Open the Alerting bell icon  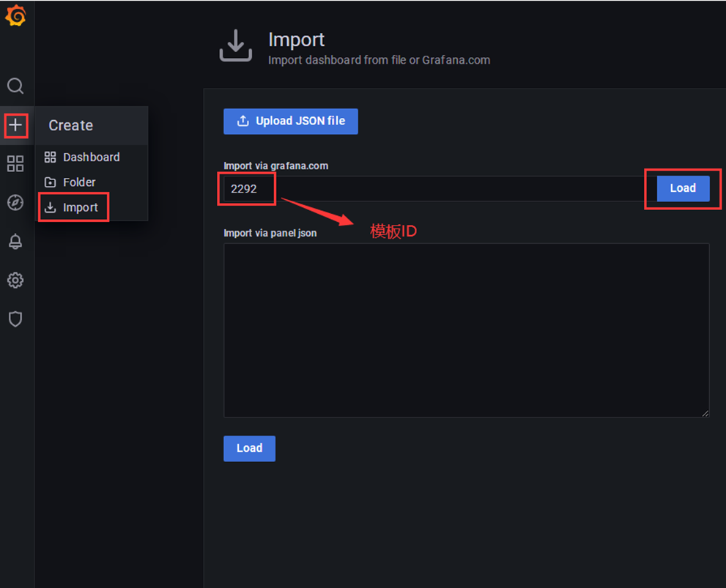click(15, 242)
